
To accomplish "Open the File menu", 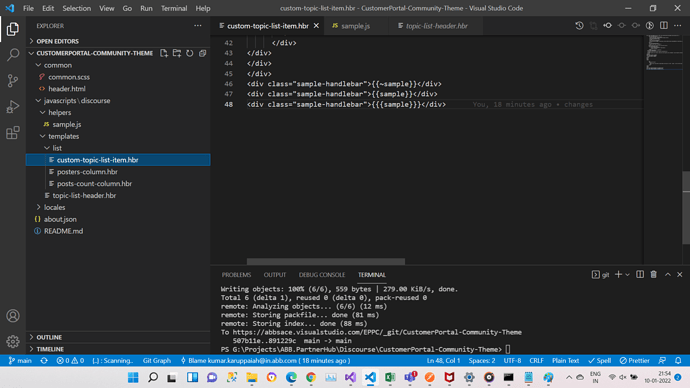I will 28,8.
